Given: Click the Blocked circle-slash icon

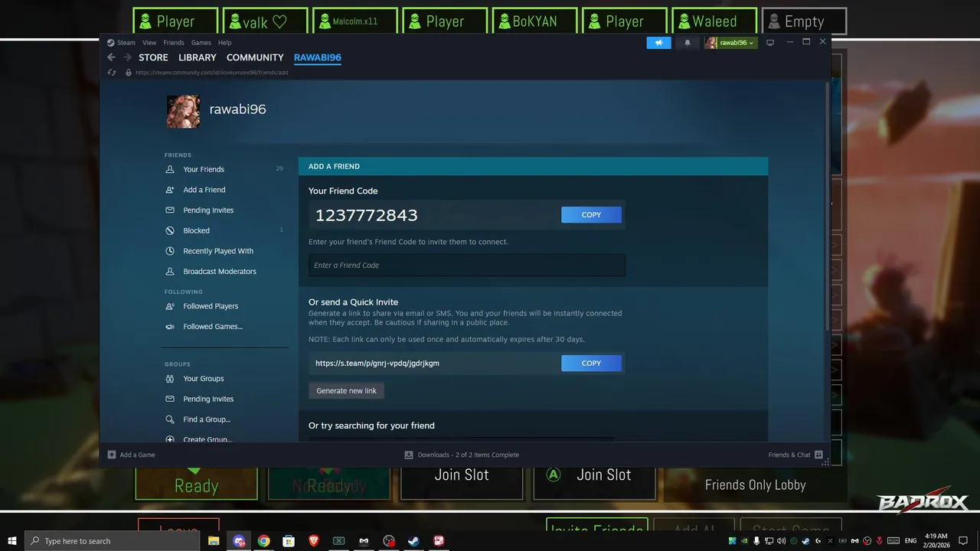Looking at the screenshot, I should tap(170, 230).
